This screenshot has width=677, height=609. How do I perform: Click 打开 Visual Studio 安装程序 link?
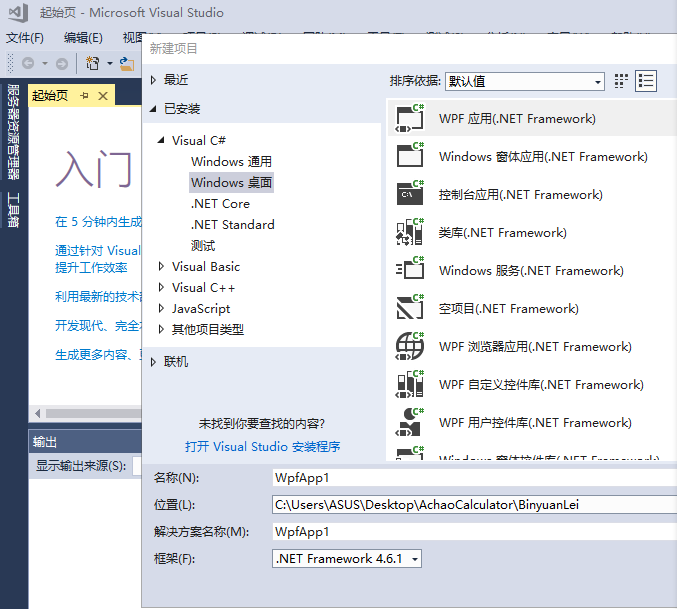[263, 446]
